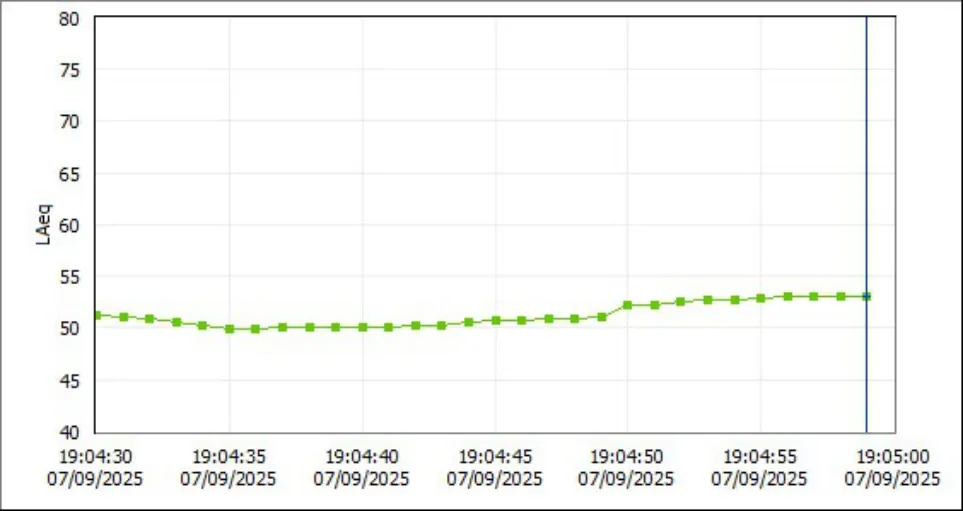The image size is (963, 511).
Task: Click the 80 y-axis label
Action: (69, 18)
